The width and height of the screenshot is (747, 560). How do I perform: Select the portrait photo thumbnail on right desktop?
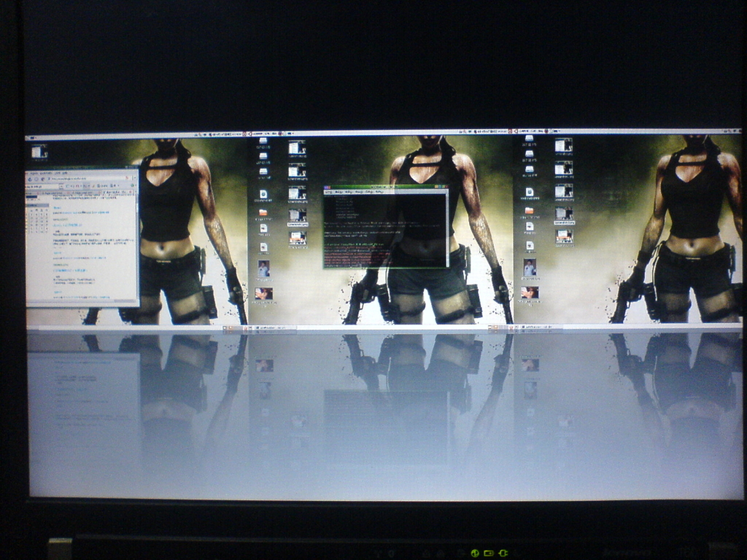click(x=530, y=267)
